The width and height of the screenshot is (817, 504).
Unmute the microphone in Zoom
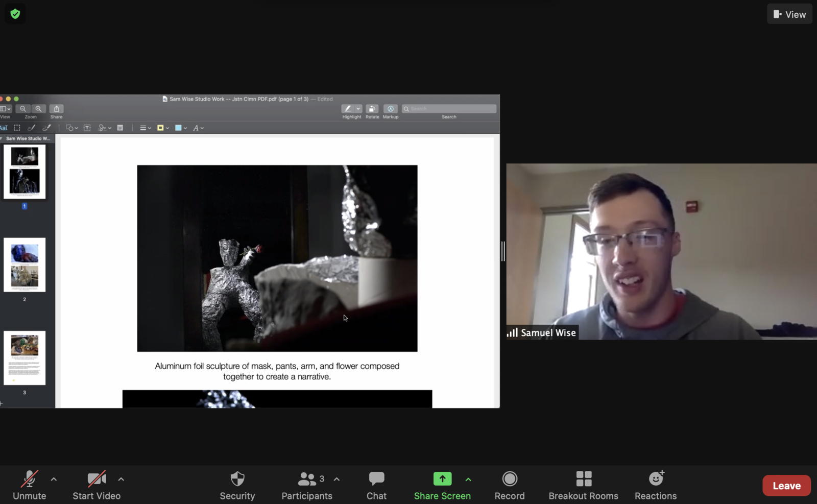[x=29, y=485]
